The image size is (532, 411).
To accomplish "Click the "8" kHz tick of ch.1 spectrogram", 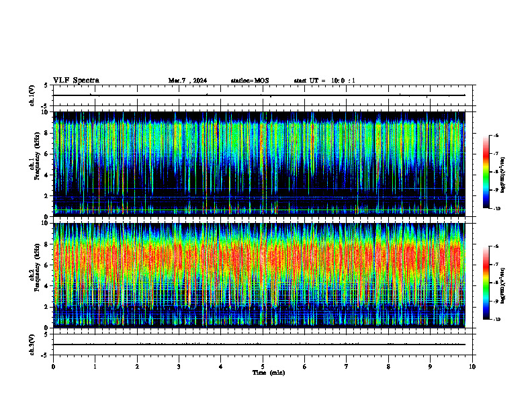I will pos(47,133).
